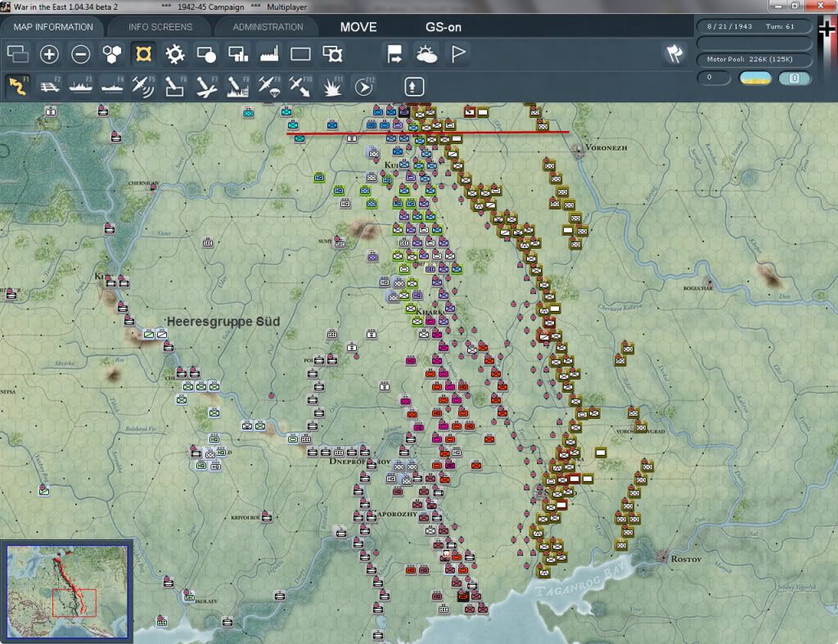Click the Sumy town label
This screenshot has width=838, height=644.
coord(326,241)
